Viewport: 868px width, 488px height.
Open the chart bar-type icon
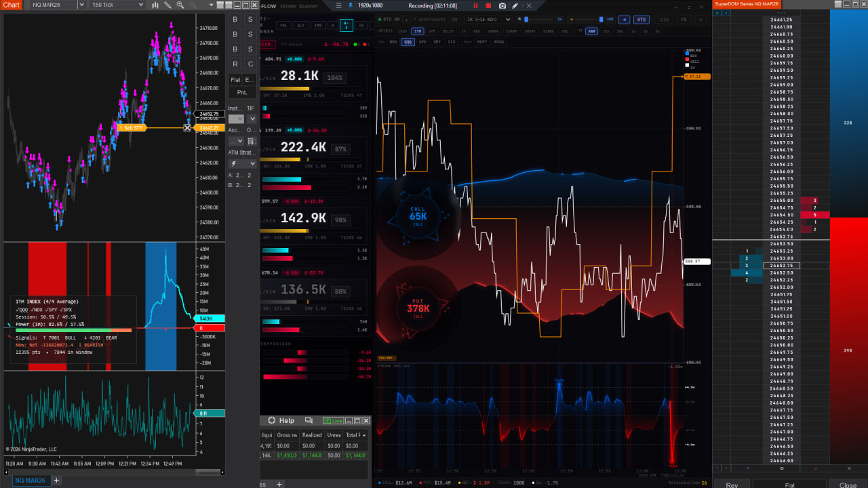[155, 5]
